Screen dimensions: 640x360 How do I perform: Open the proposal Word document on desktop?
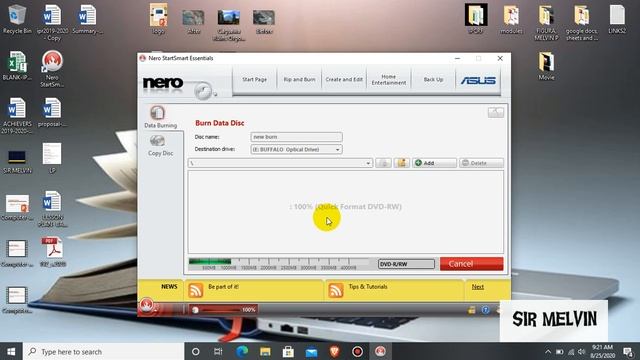coord(52,112)
